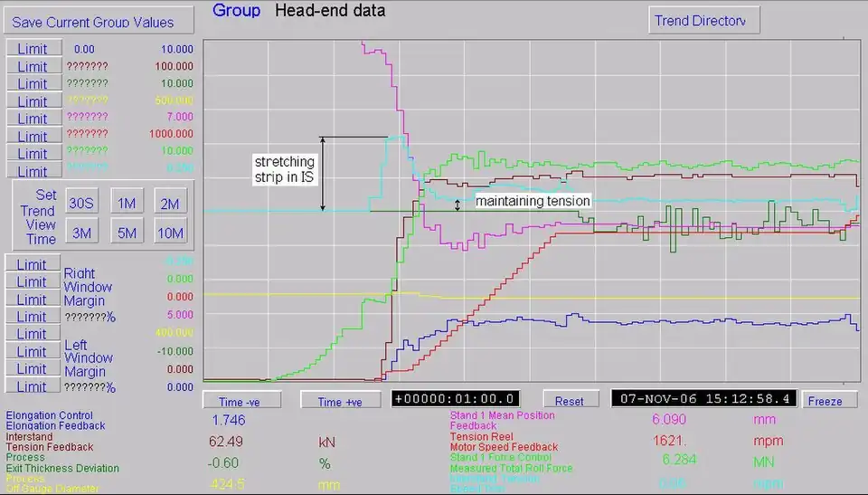Click the +00000:01:00.0 time offset field
868x495 pixels.
point(456,399)
